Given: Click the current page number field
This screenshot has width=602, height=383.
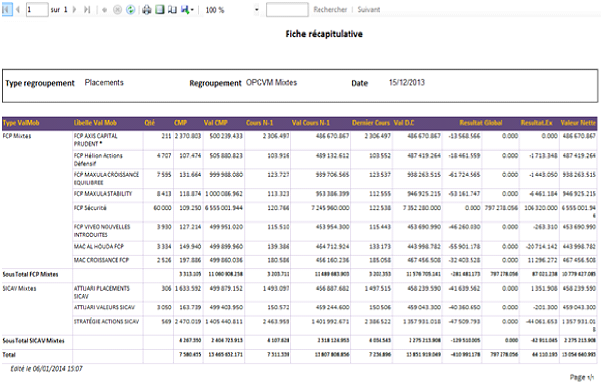Looking at the screenshot, I should [x=37, y=10].
